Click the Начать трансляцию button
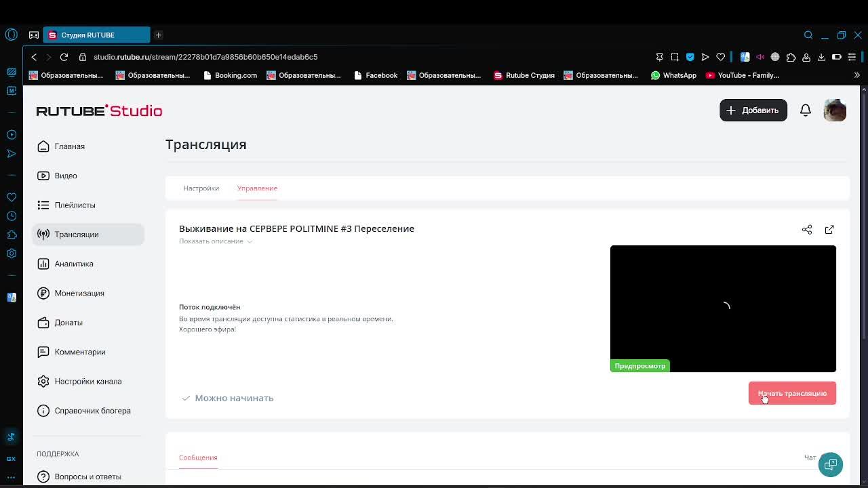The height and width of the screenshot is (488, 868). click(x=792, y=393)
